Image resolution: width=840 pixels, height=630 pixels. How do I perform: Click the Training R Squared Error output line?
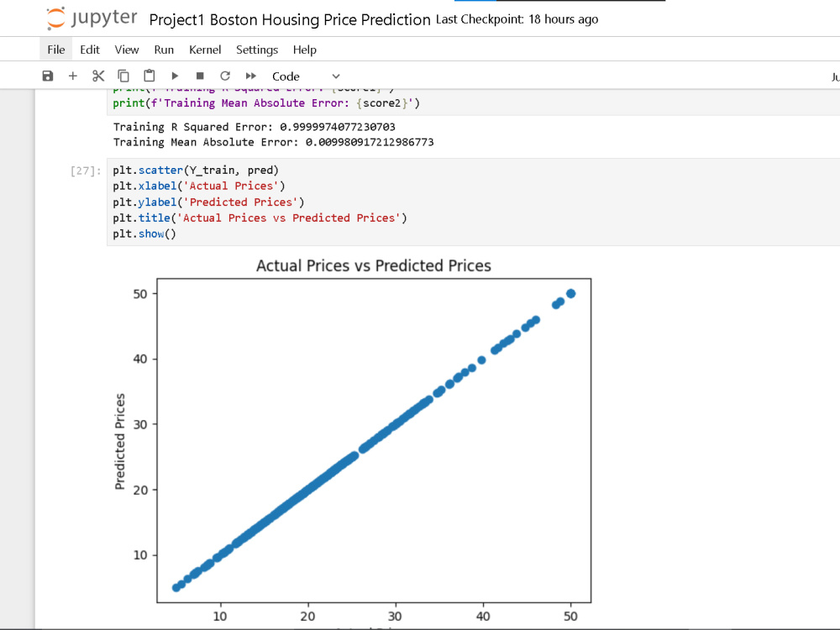click(x=254, y=127)
